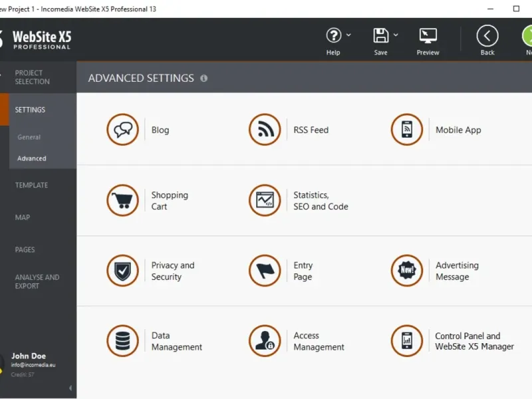Open the Entry Page flag icon
The width and height of the screenshot is (532, 399).
(x=265, y=271)
